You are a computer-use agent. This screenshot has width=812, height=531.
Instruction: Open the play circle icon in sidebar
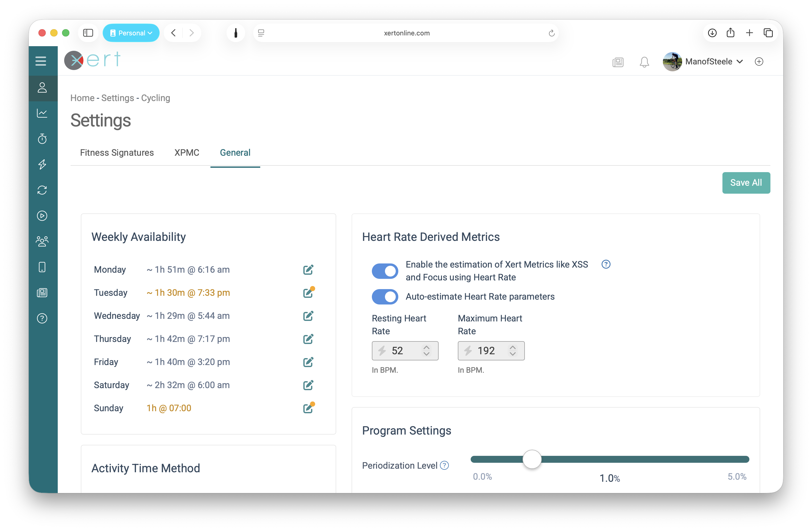tap(42, 215)
